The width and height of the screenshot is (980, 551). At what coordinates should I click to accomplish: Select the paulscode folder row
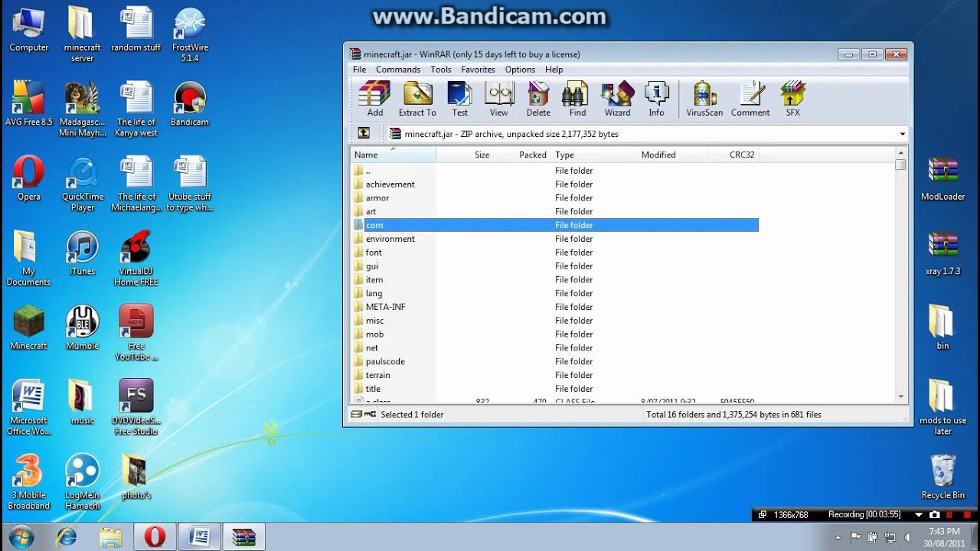[x=555, y=361]
